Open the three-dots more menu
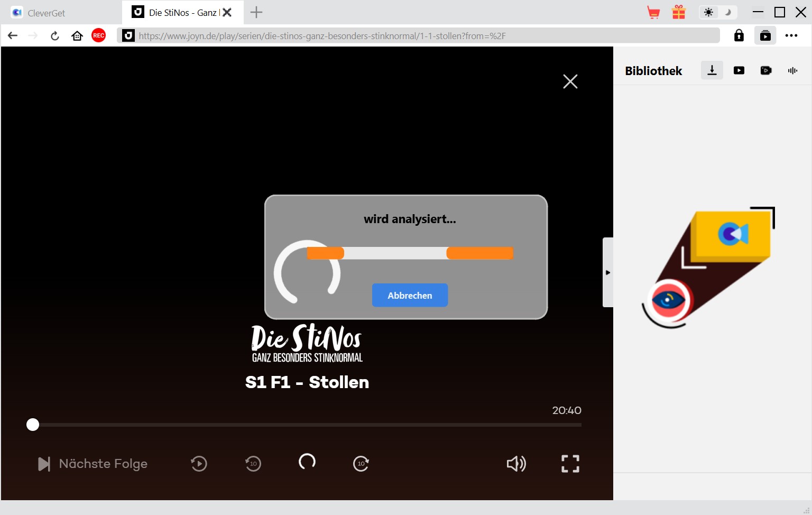This screenshot has height=515, width=812. tap(791, 35)
